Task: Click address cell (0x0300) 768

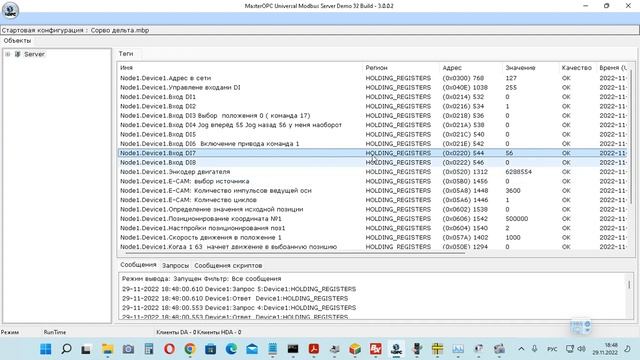Action: (x=463, y=78)
